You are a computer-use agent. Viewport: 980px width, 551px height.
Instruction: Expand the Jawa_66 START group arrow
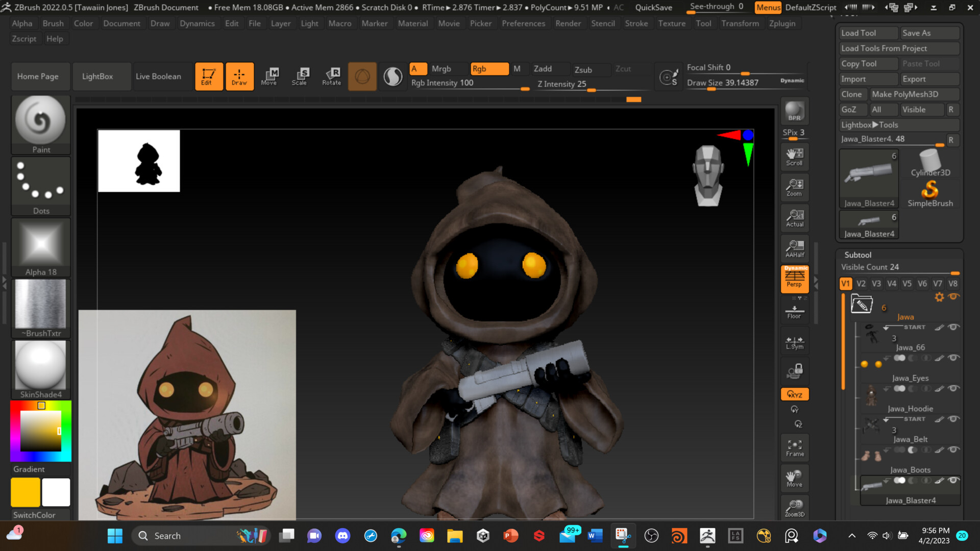point(887,327)
